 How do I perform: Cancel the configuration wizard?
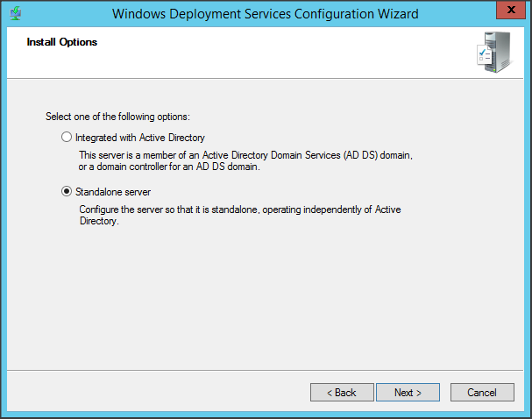482,392
